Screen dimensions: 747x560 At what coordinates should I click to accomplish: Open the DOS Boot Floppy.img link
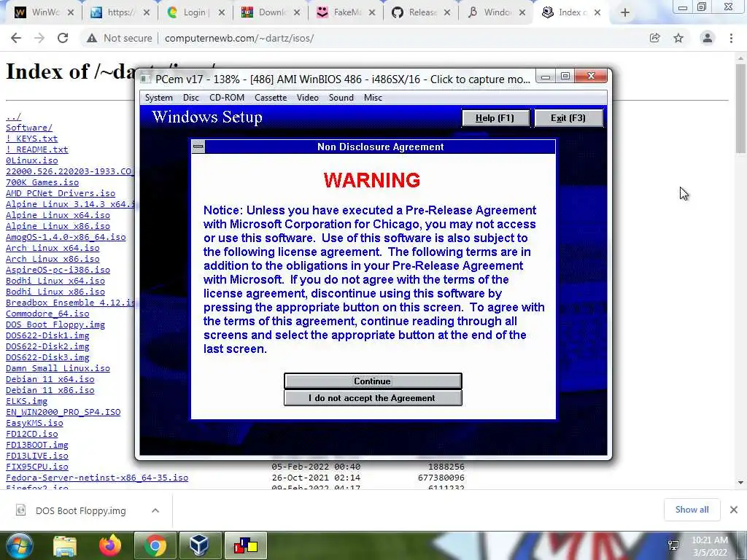click(x=55, y=324)
